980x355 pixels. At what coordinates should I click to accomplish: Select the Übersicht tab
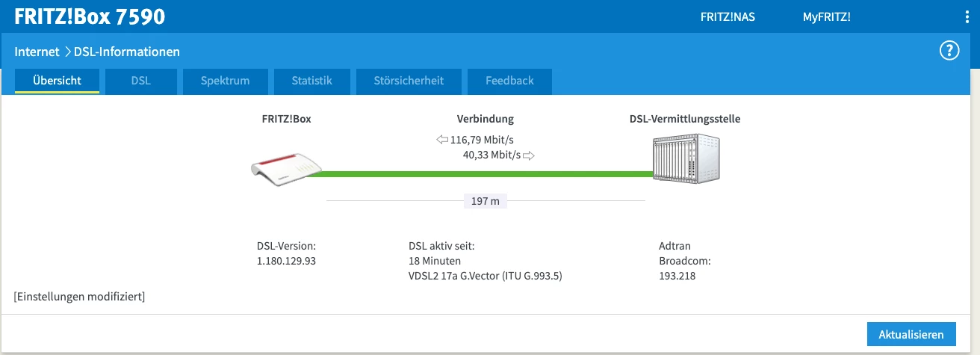[x=57, y=81]
